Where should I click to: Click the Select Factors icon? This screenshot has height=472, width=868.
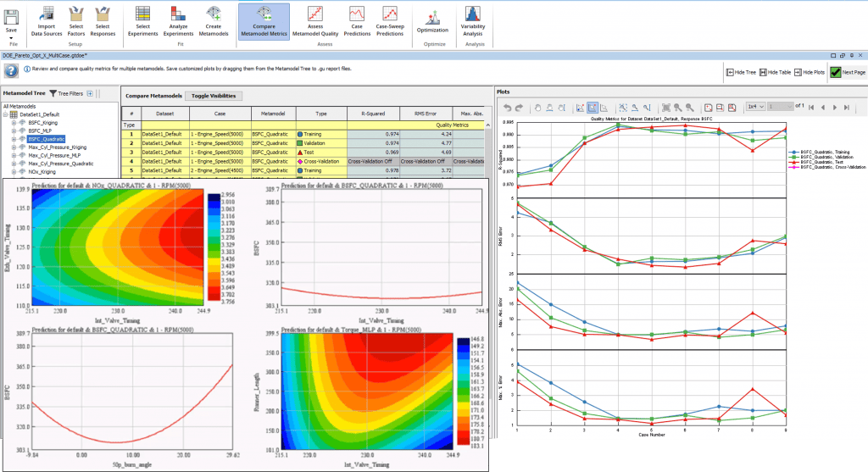[75, 21]
